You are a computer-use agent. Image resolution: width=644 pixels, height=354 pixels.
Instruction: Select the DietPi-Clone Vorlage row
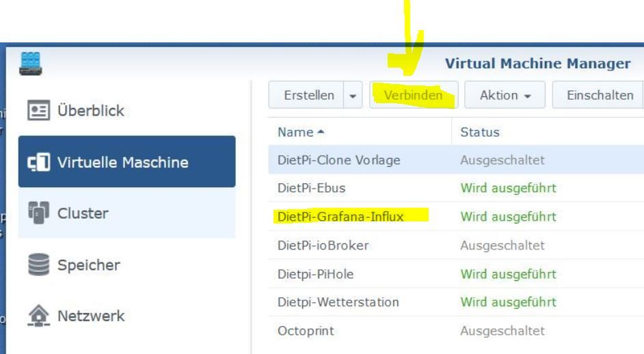tap(456, 160)
